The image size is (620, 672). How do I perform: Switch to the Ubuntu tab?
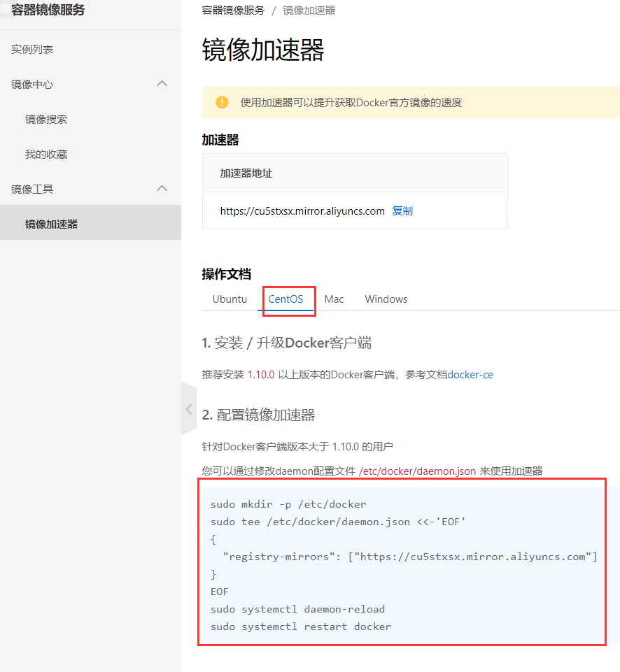tap(230, 299)
